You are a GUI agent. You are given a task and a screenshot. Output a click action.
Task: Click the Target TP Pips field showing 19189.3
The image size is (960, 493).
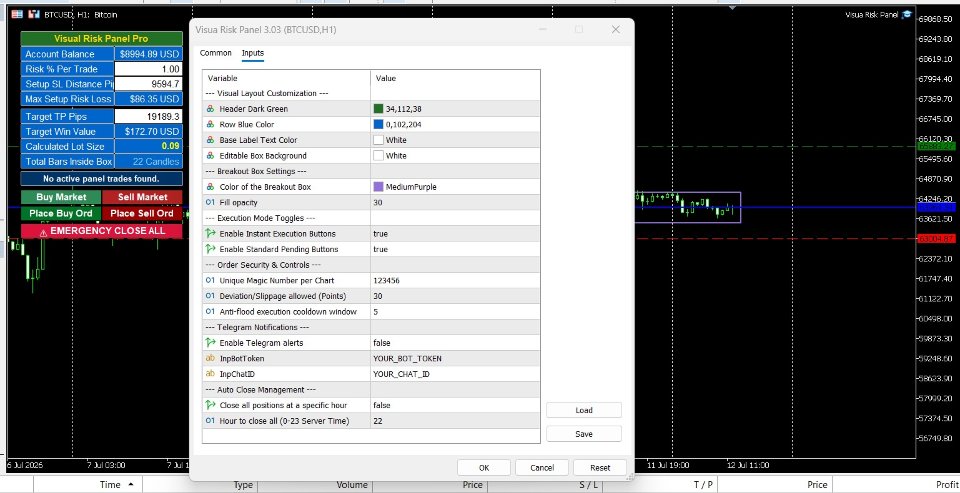tap(148, 116)
